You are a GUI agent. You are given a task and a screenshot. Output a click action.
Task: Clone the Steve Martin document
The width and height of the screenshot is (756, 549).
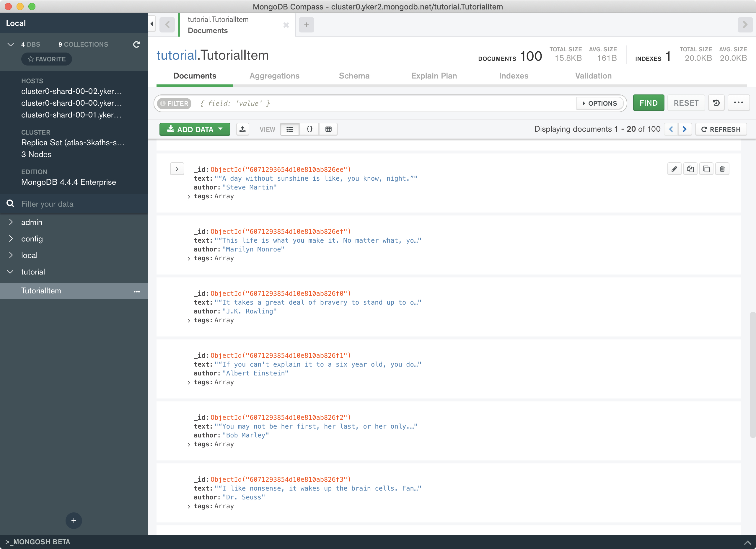pyautogui.click(x=706, y=169)
